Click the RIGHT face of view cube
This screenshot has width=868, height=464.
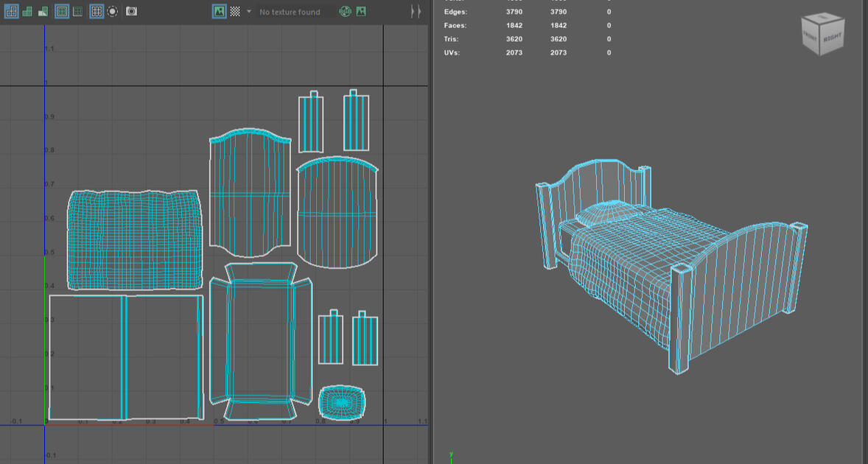pyautogui.click(x=833, y=37)
